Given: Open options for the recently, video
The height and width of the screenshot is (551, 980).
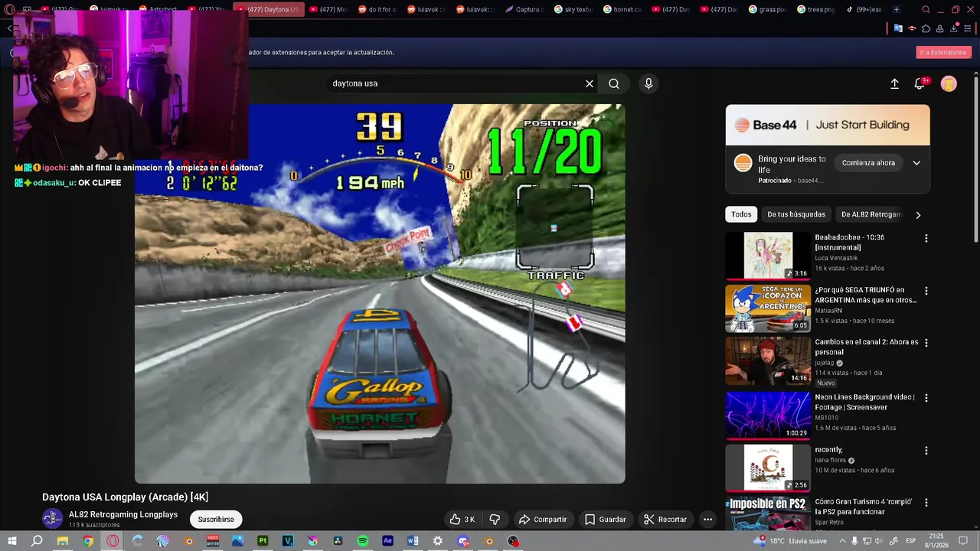Looking at the screenshot, I should [x=926, y=451].
